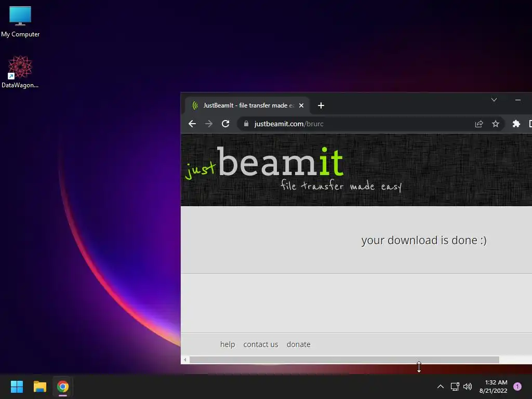The width and height of the screenshot is (532, 399).
Task: Click the share this page icon
Action: [x=478, y=124]
